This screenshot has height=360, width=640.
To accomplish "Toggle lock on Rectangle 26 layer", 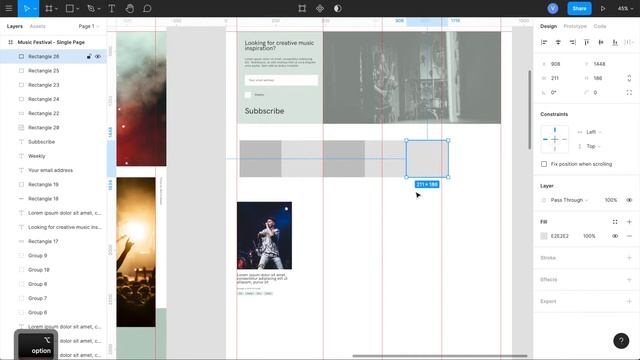I will coord(89,56).
